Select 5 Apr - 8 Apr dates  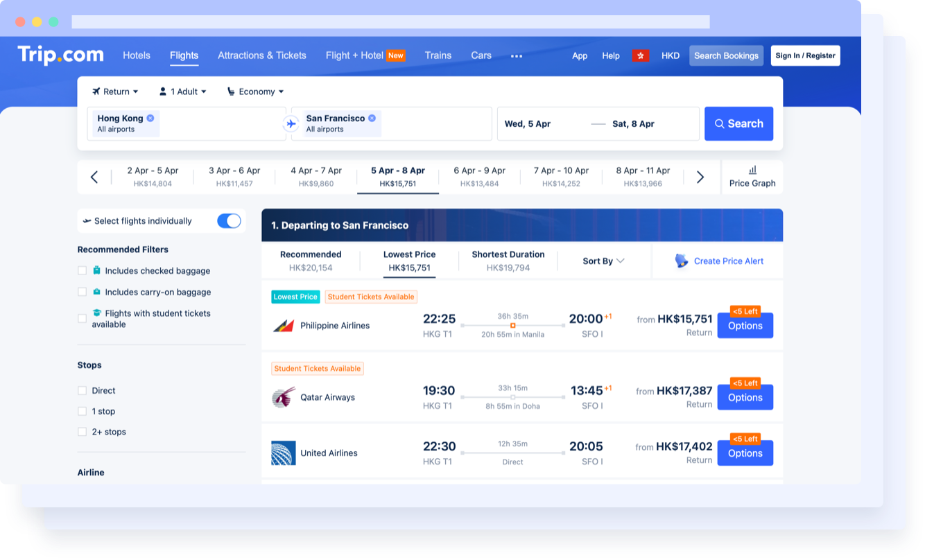coord(398,177)
